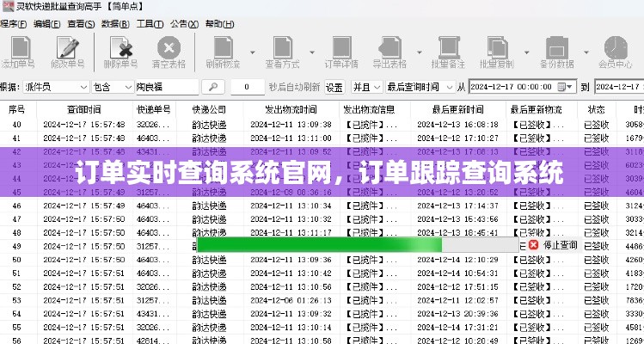Click the 设置 auto-refresh button
The height and width of the screenshot is (344, 644).
coord(334,87)
